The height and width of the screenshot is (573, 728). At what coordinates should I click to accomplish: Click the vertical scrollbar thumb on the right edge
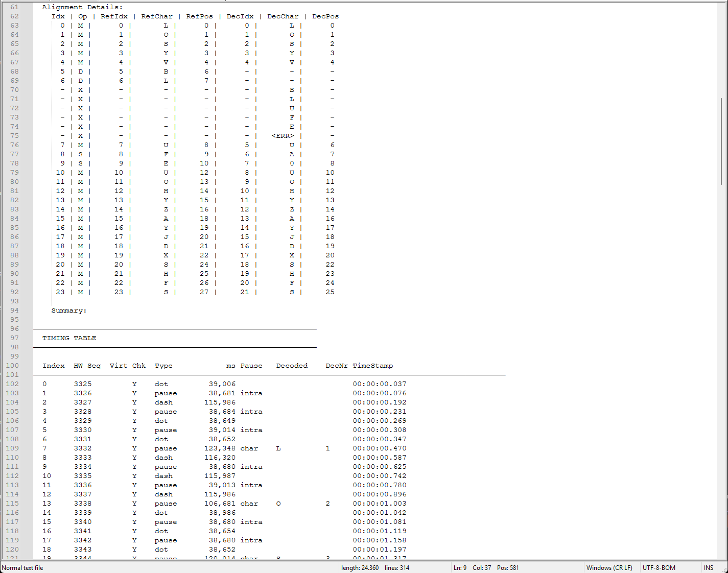click(721, 141)
